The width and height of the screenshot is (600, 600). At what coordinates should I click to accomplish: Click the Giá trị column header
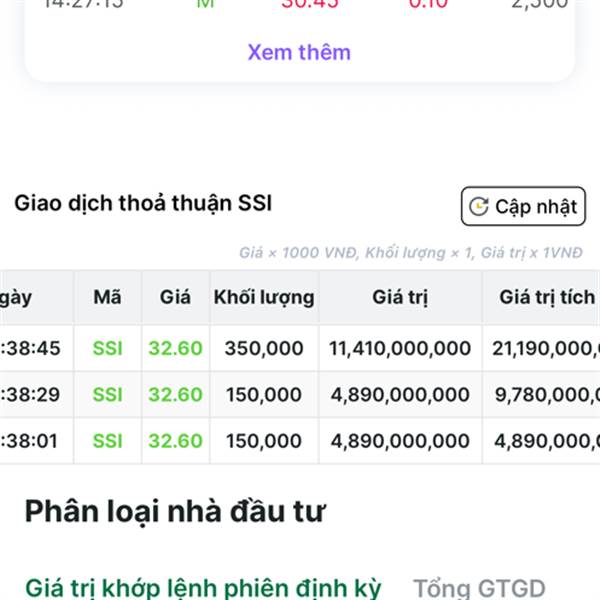click(x=400, y=297)
